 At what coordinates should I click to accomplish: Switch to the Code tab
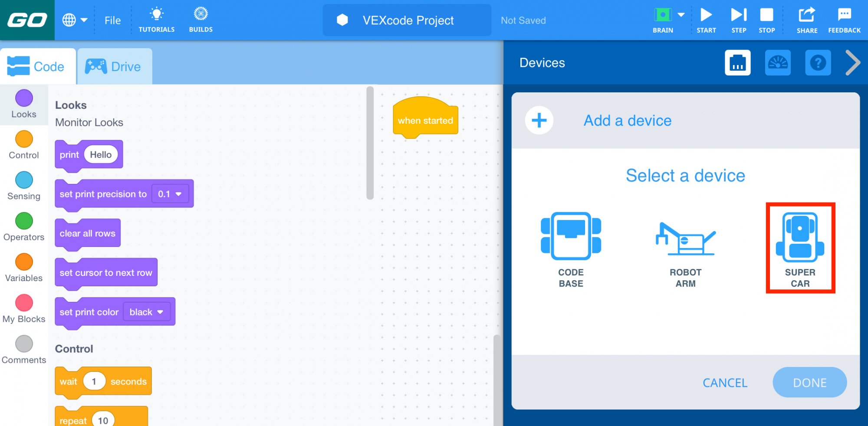pos(38,66)
